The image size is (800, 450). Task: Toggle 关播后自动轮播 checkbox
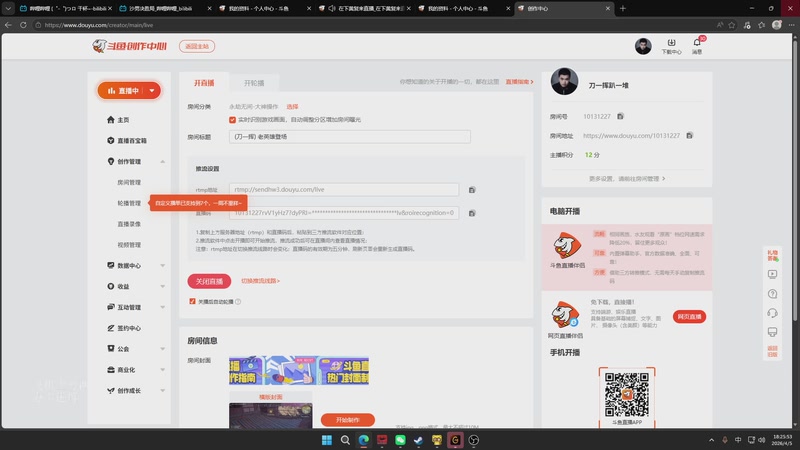[192, 302]
